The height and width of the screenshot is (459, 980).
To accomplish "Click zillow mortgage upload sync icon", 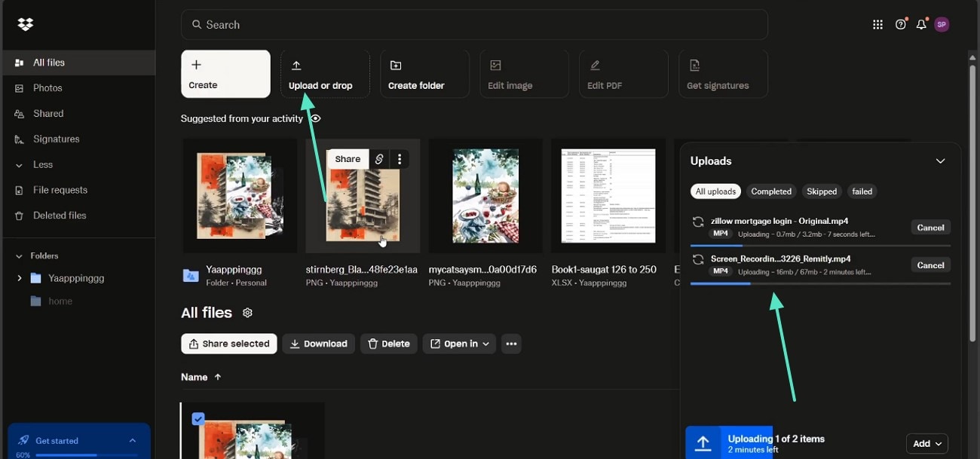I will pos(698,222).
